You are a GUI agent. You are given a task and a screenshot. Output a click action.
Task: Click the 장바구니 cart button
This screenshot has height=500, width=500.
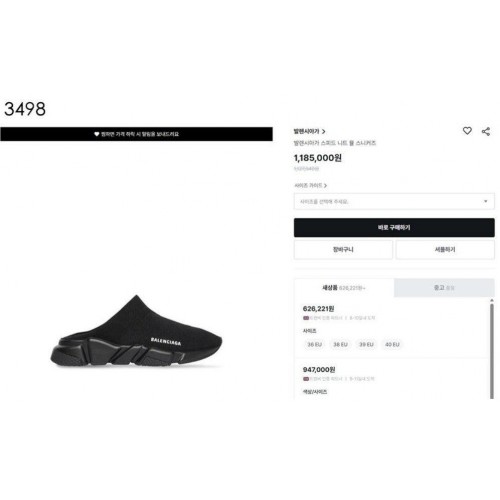pos(343,249)
